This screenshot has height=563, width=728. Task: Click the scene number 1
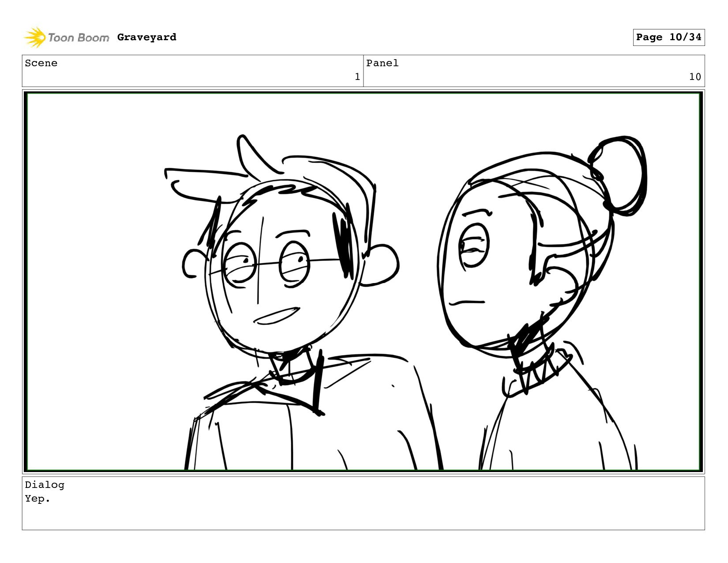357,77
